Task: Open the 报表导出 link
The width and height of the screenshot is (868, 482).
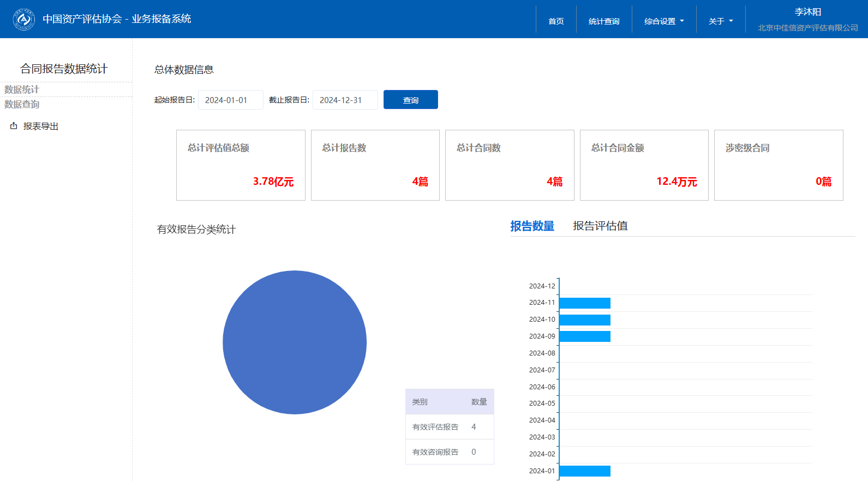Action: click(40, 126)
